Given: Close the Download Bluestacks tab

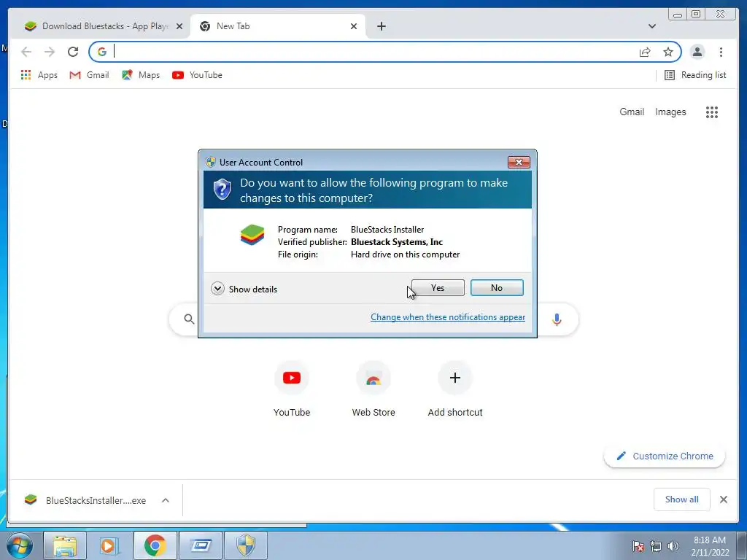Looking at the screenshot, I should click(179, 26).
